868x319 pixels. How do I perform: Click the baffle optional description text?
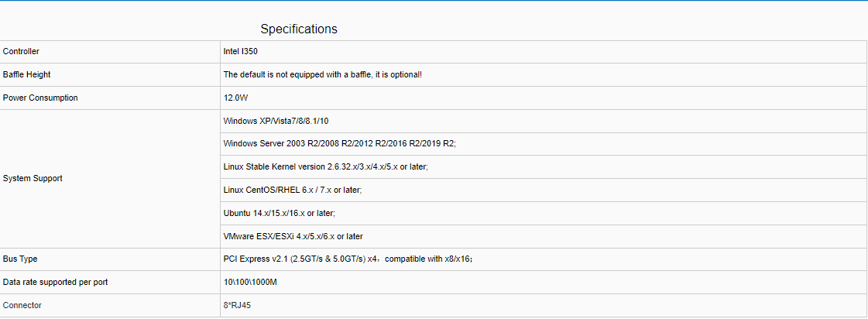click(322, 75)
